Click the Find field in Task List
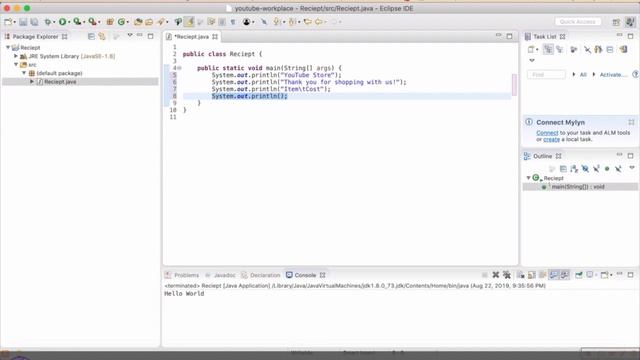Image resolution: width=640 pixels, height=360 pixels. tap(546, 75)
